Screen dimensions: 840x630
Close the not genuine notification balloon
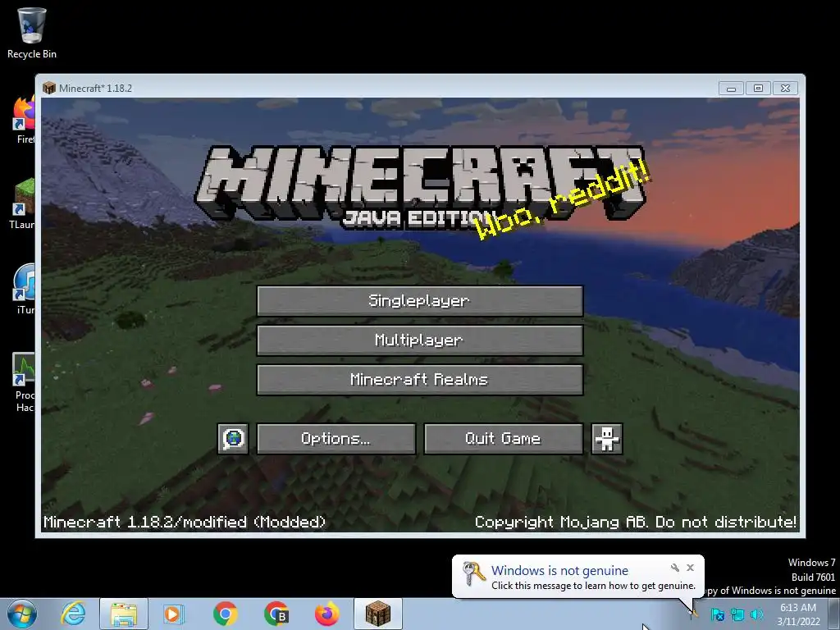point(691,568)
